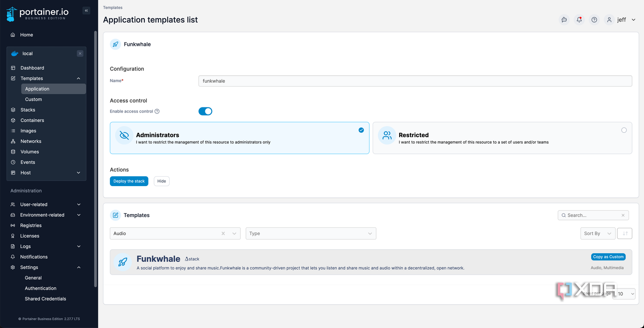
Task: Click the users icon on Restricted card
Action: [x=387, y=135]
